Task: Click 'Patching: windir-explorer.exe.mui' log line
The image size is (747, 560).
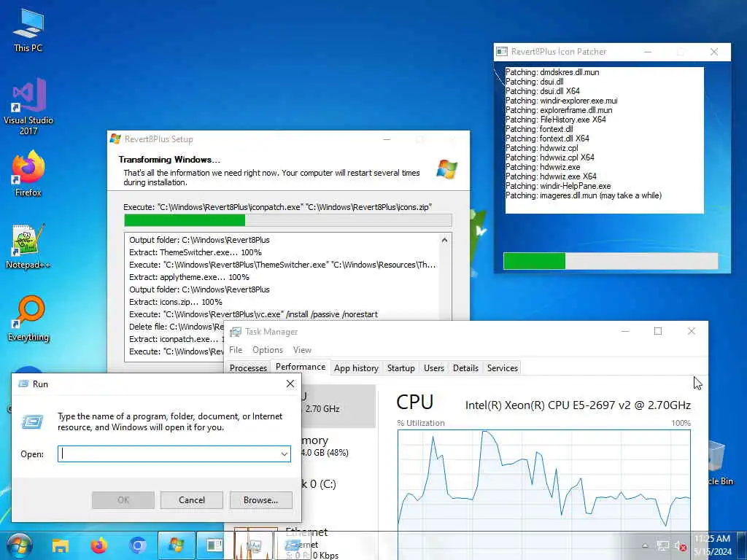Action: point(561,101)
